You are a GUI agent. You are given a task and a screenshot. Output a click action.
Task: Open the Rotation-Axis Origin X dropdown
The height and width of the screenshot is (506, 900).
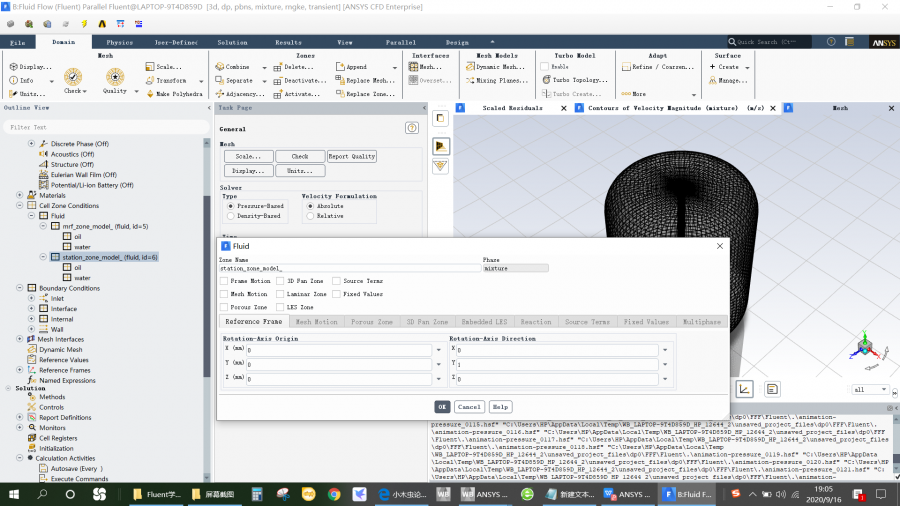(439, 351)
